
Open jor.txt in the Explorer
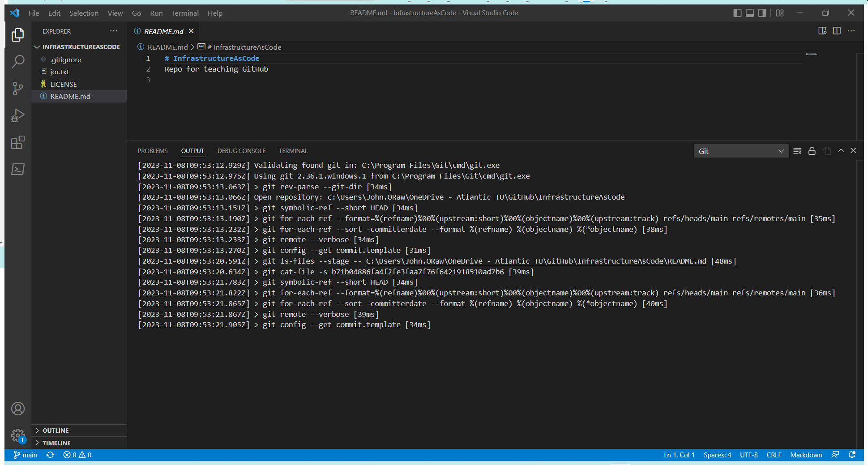coord(59,72)
